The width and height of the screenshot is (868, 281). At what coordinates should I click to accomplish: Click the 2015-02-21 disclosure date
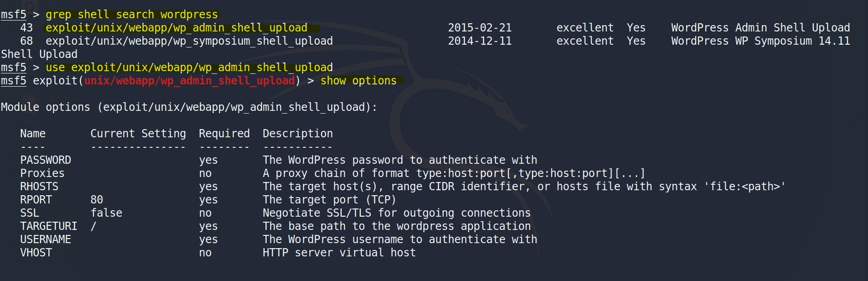480,28
